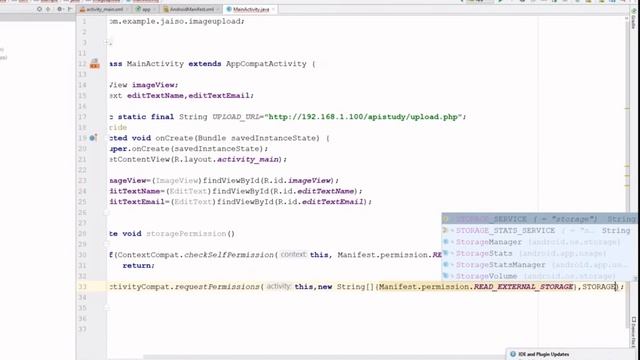Image resolution: width=640 pixels, height=360 pixels.
Task: Select StorageManager in autocomplete popup
Action: coord(539,242)
